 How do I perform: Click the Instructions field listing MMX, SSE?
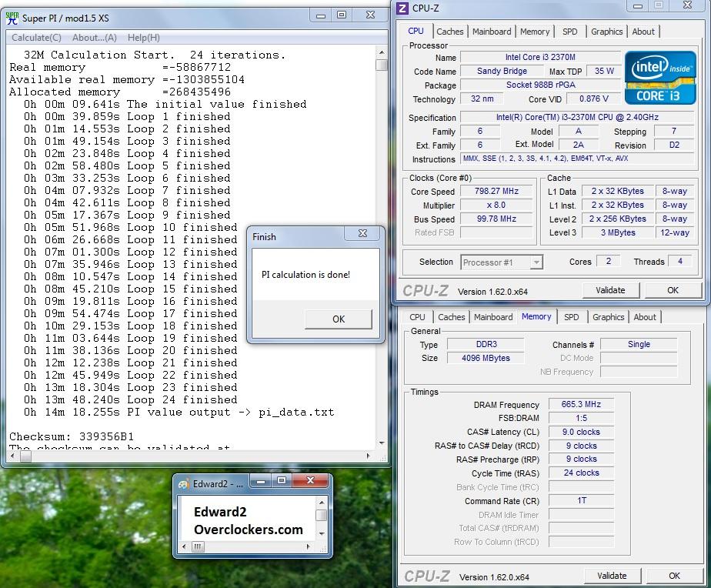pos(577,159)
